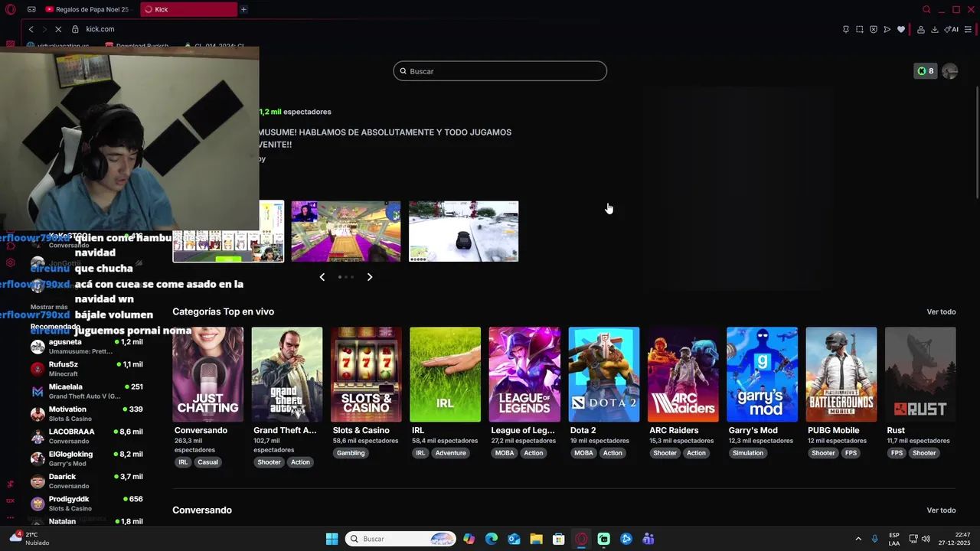This screenshot has width=980, height=551.
Task: Open the tab islands workspace icon
Action: click(x=31, y=9)
